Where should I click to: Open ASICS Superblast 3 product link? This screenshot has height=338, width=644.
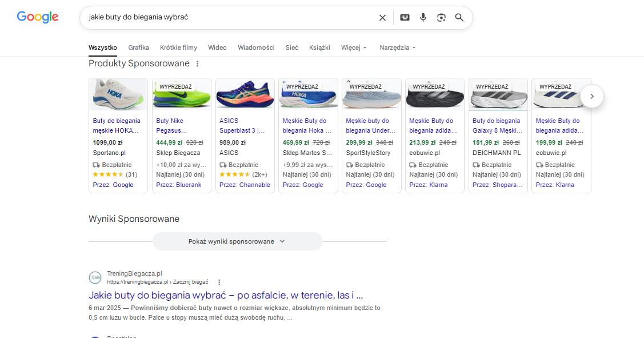(242, 126)
